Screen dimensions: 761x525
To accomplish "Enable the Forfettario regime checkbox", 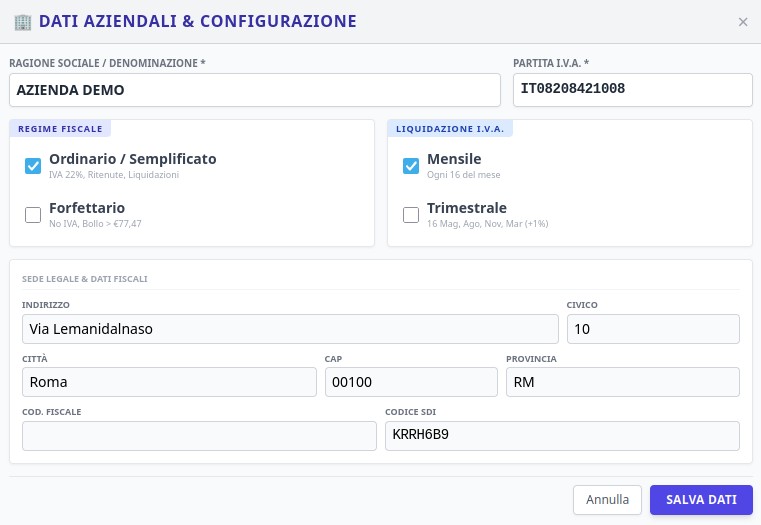I will tap(33, 214).
